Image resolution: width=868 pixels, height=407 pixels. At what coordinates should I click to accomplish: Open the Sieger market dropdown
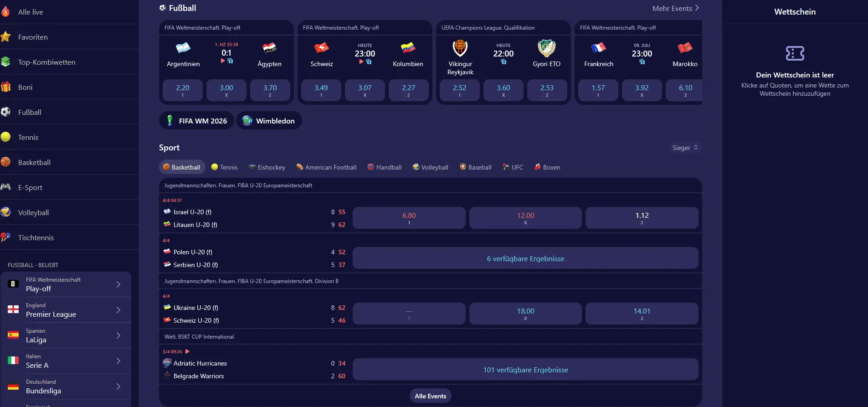pyautogui.click(x=685, y=148)
